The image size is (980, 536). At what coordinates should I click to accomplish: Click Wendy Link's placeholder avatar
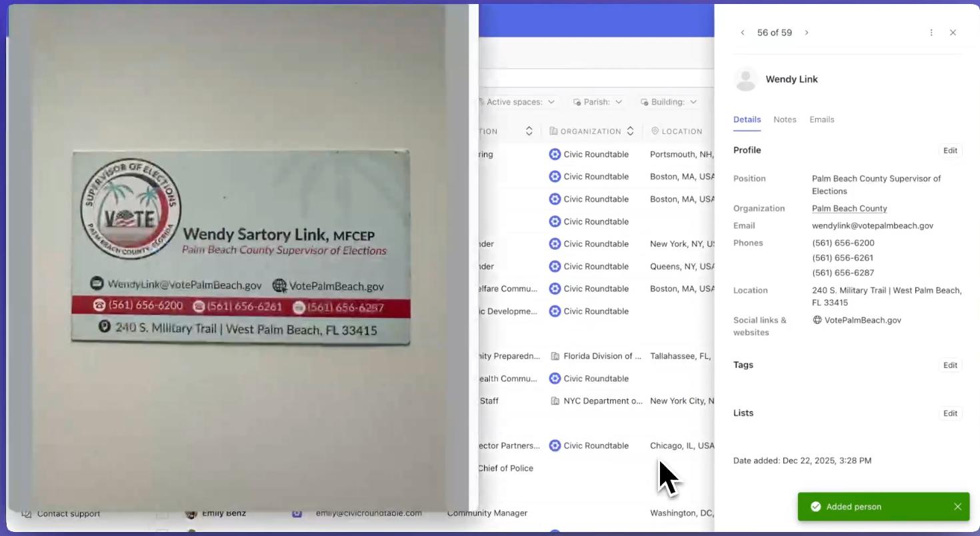click(746, 79)
